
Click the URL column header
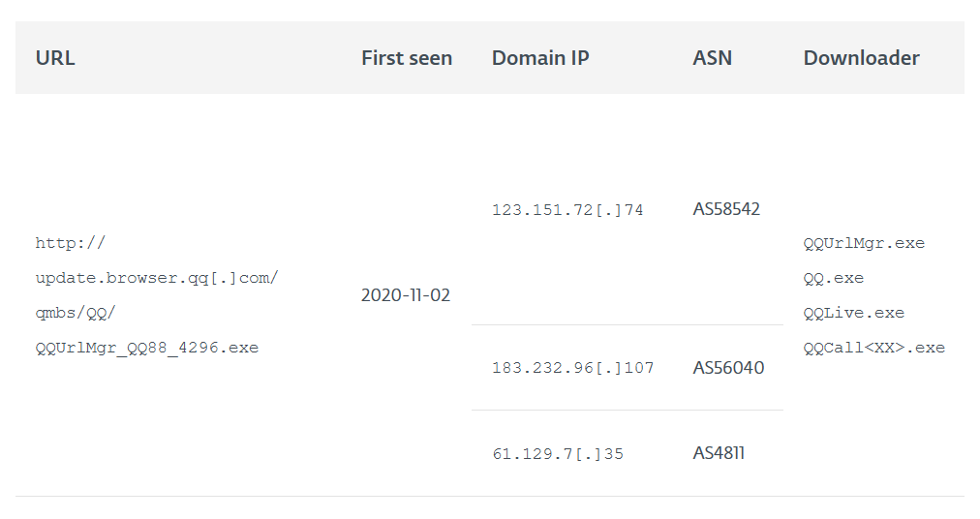[55, 58]
